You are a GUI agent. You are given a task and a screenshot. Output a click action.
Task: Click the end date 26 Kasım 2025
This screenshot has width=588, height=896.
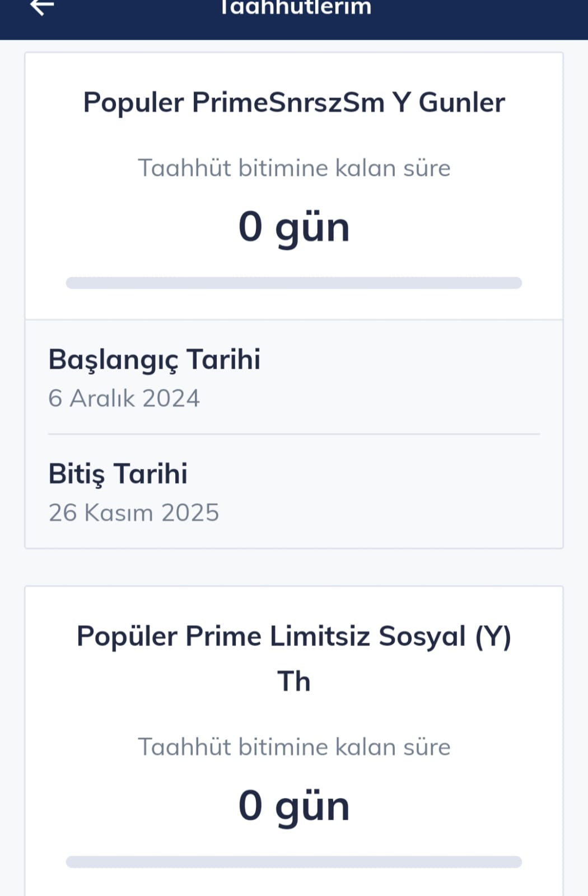(133, 513)
